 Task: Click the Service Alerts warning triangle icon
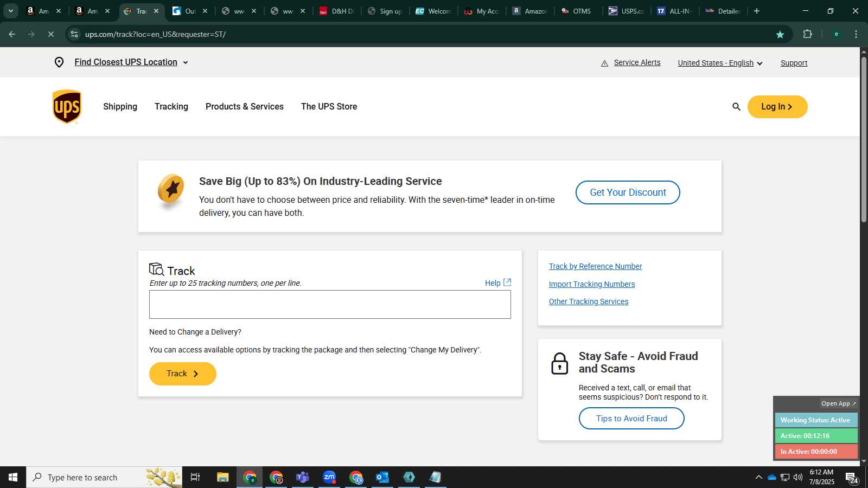604,63
